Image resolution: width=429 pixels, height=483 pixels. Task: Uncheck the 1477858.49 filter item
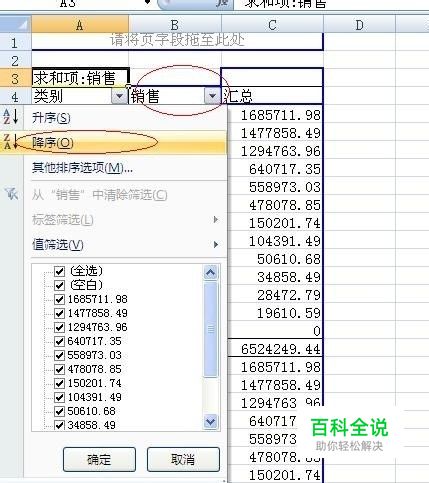tap(59, 313)
